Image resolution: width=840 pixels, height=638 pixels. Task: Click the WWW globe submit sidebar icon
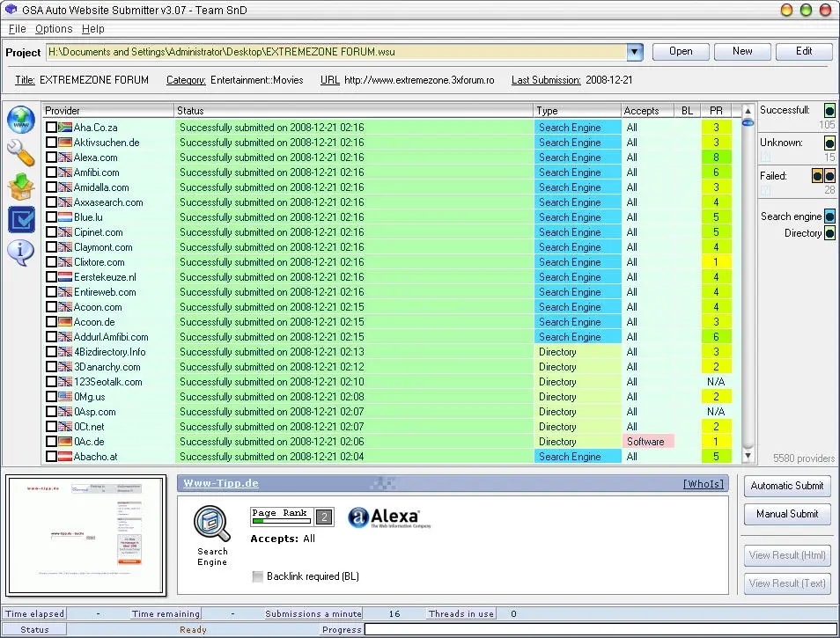(21, 120)
